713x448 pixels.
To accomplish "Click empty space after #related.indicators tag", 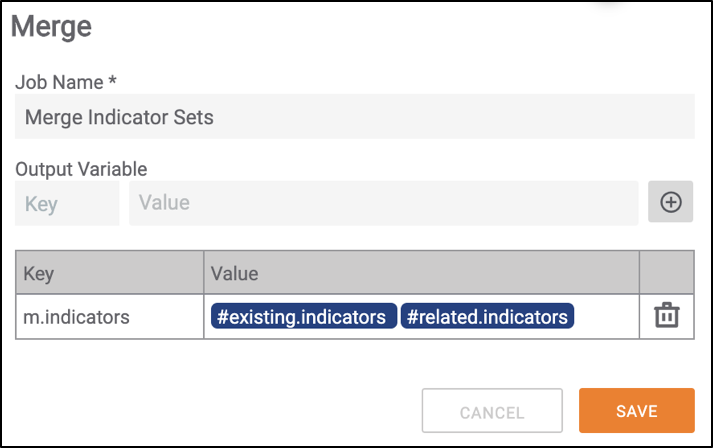I will tap(606, 317).
